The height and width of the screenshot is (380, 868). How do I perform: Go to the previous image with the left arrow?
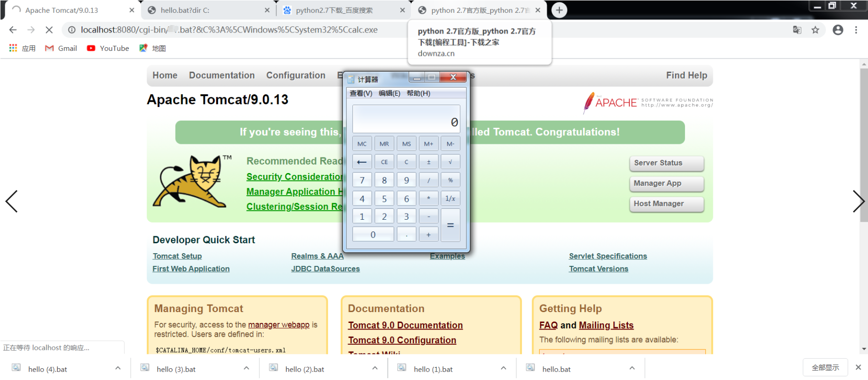coord(12,201)
